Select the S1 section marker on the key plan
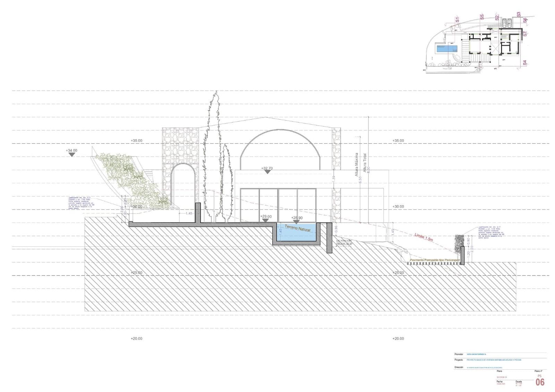555x392 pixels. coord(457,19)
